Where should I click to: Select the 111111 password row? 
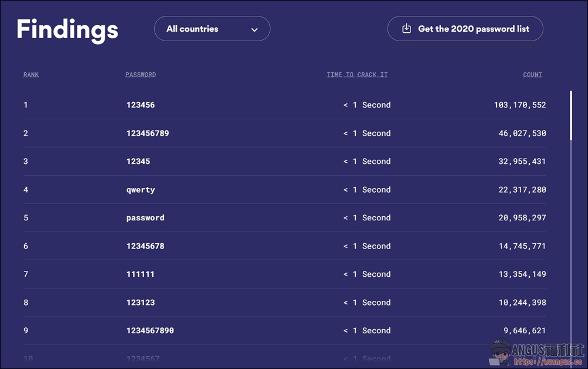coord(285,274)
